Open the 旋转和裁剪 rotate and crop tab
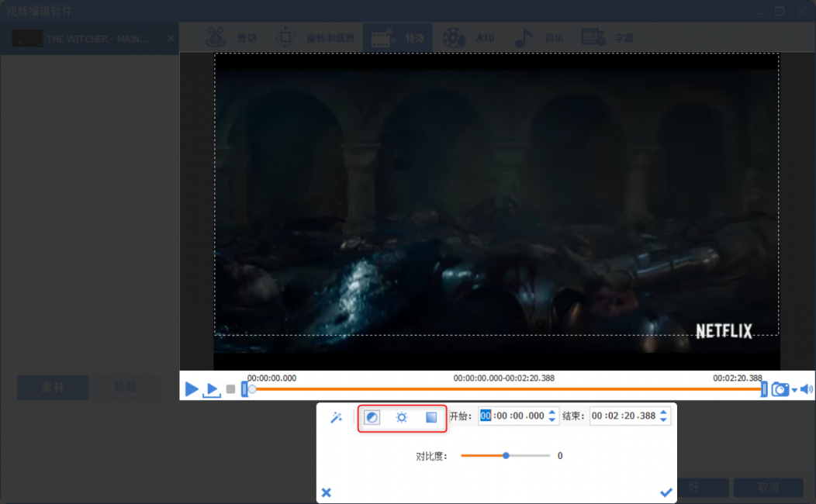The height and width of the screenshot is (504, 816). point(314,38)
